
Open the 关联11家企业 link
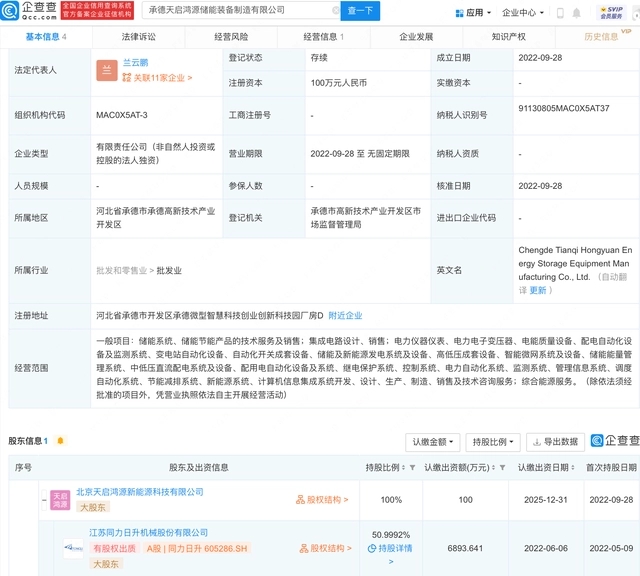click(157, 77)
